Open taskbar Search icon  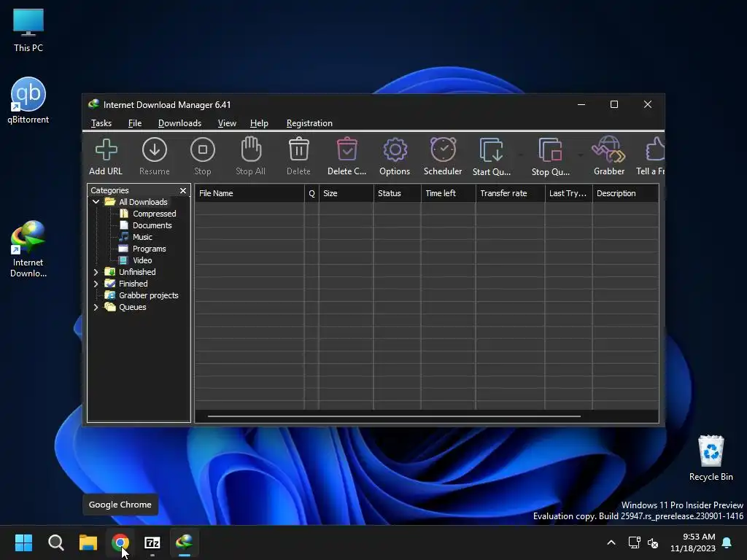(x=55, y=542)
